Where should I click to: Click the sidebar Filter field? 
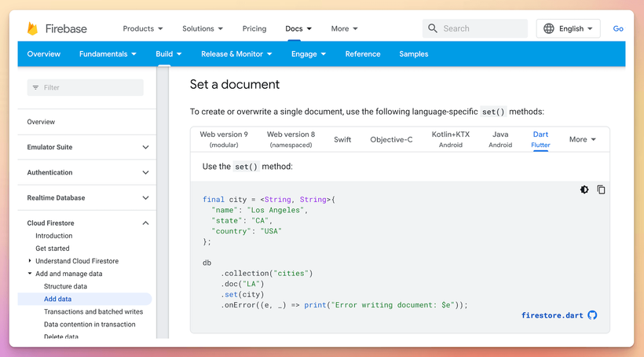86,87
